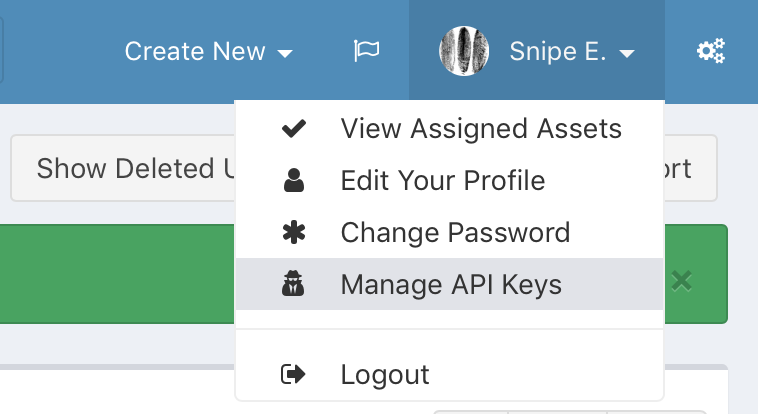Dismiss the green alert with X

pyautogui.click(x=682, y=281)
